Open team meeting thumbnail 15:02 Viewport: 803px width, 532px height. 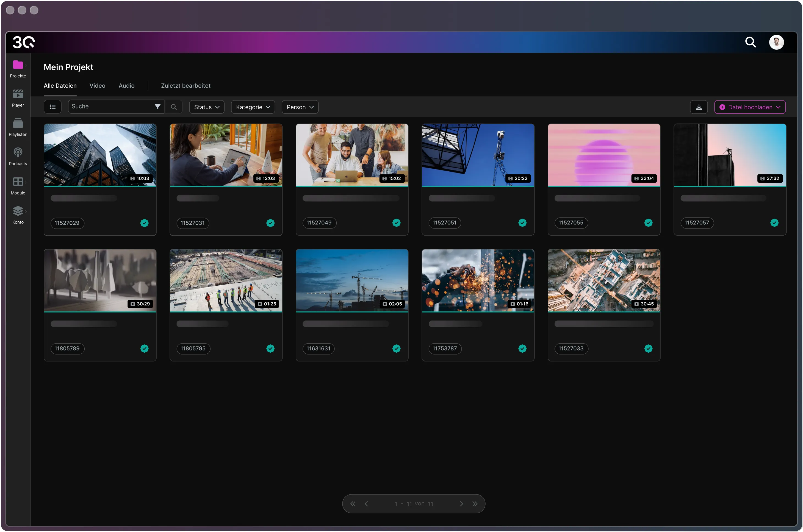click(x=351, y=155)
